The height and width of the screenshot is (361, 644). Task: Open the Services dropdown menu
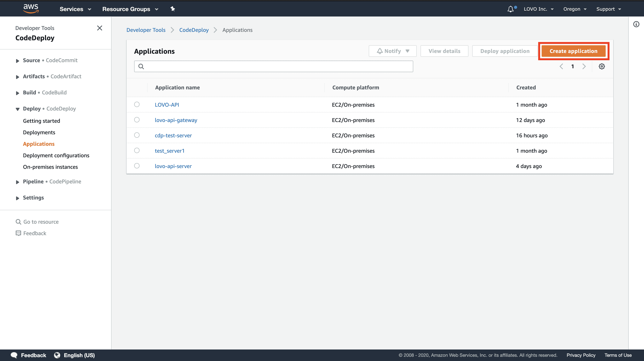pos(75,9)
